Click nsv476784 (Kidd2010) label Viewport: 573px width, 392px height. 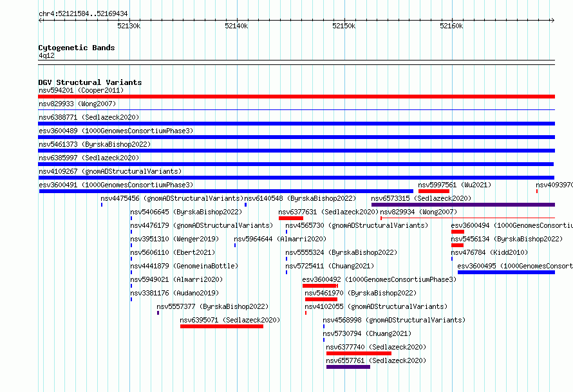click(x=489, y=252)
